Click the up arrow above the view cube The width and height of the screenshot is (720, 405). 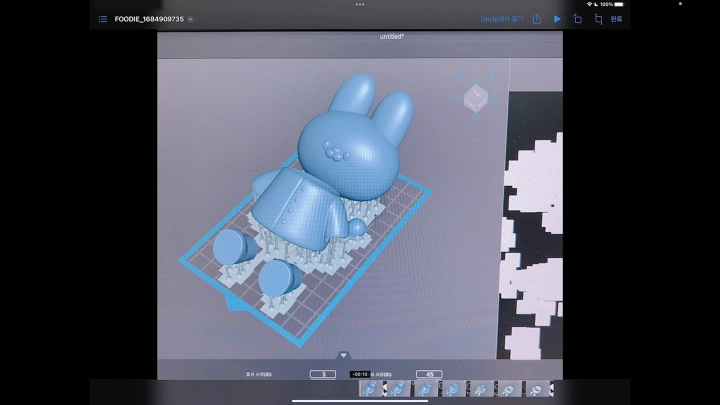coord(477,80)
